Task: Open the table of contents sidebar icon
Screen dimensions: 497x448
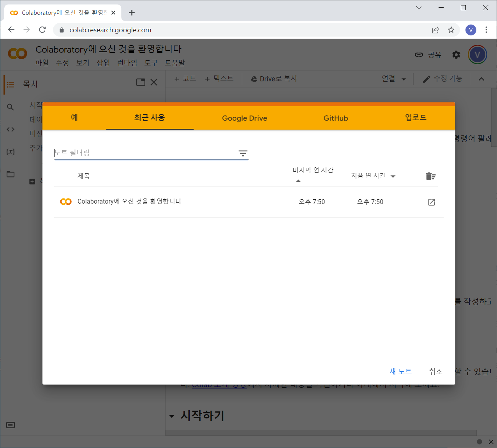Action: 11,84
